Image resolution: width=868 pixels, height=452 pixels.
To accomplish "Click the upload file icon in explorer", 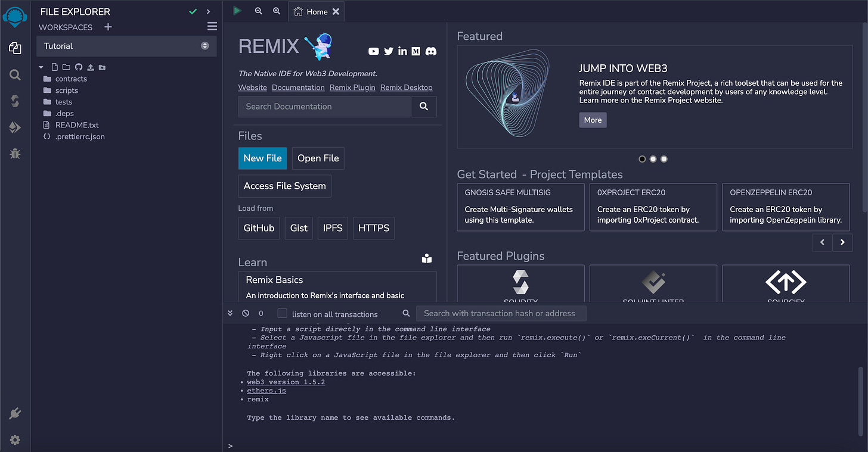I will 91,67.
